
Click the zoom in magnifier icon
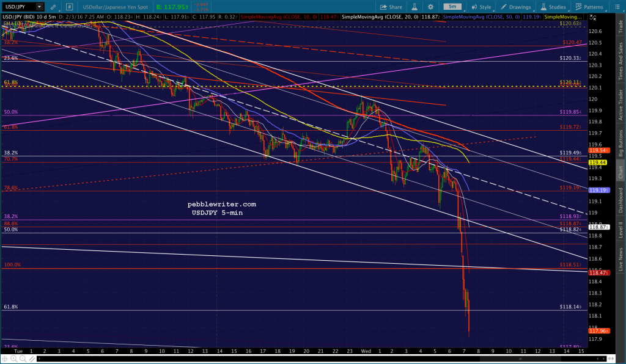[x=13, y=359]
